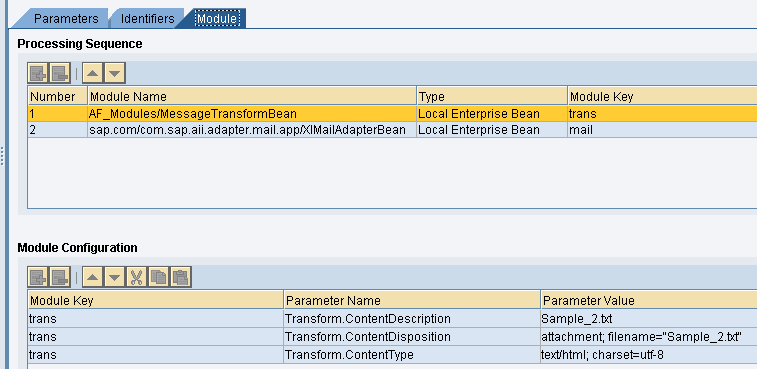Click the scissors cut icon

[x=137, y=277]
